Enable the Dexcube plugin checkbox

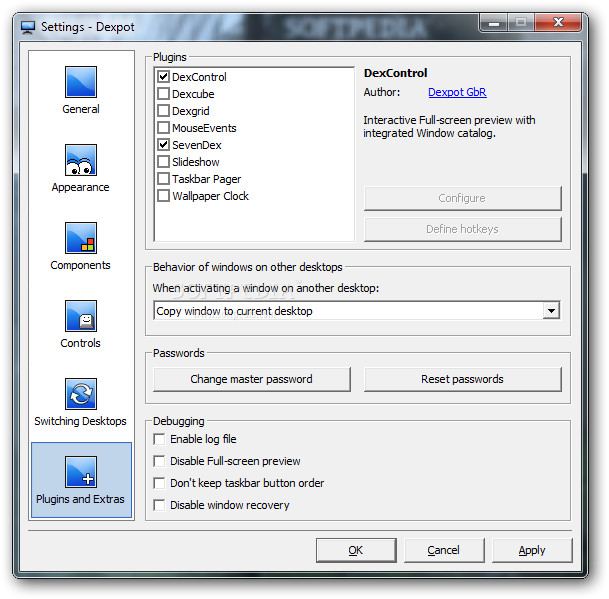coord(164,94)
